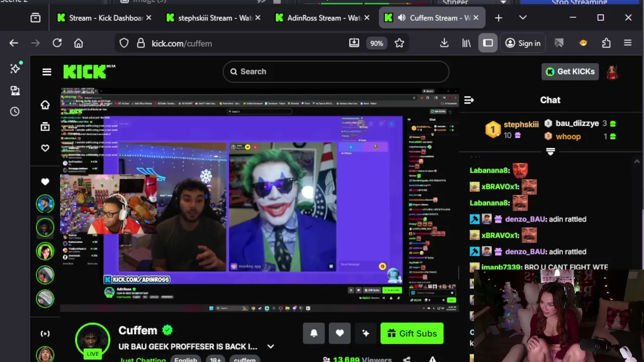Open AI chatbot sparkle sidebar icon
Image resolution: width=644 pixels, height=362 pixels.
(15, 68)
